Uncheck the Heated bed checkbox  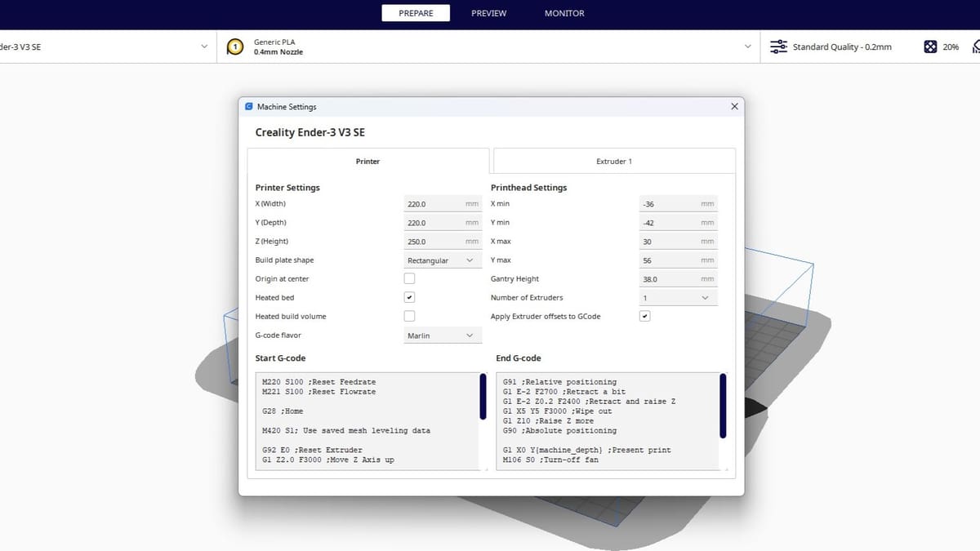[x=409, y=298]
